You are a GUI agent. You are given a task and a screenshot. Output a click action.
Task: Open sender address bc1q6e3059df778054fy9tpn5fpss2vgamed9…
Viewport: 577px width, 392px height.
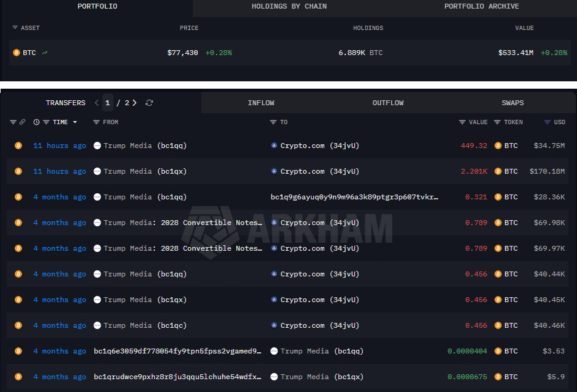pyautogui.click(x=177, y=351)
